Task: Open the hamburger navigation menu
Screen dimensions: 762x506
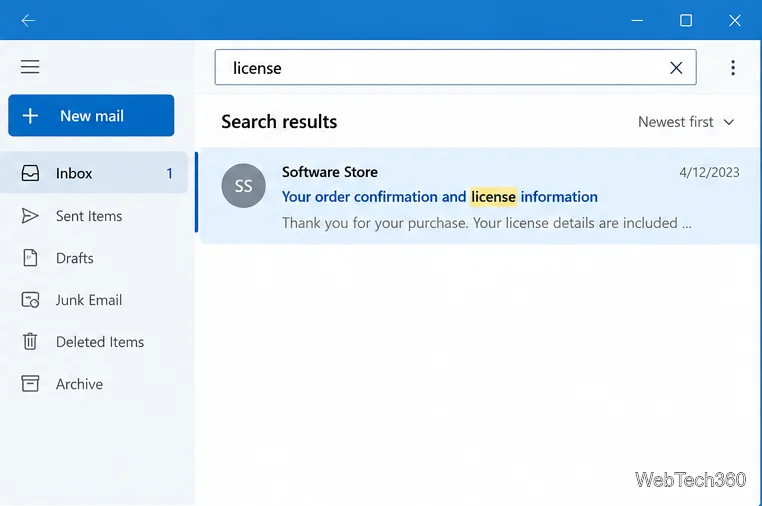Action: click(x=30, y=67)
